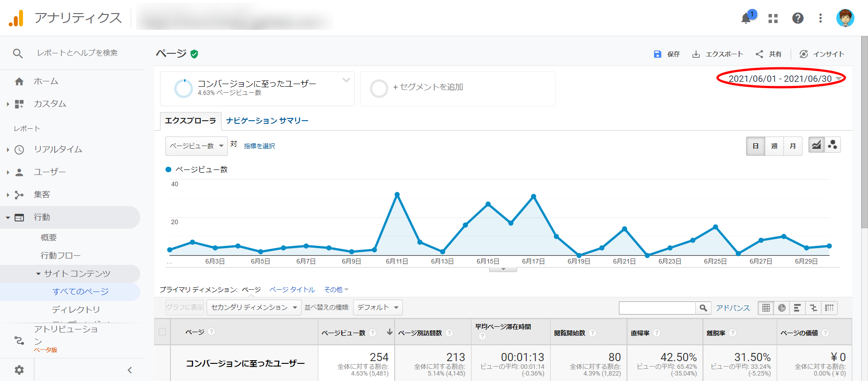Image resolution: width=868 pixels, height=381 pixels.
Task: Open the セカンダリ ディメンション dropdown
Action: click(254, 307)
